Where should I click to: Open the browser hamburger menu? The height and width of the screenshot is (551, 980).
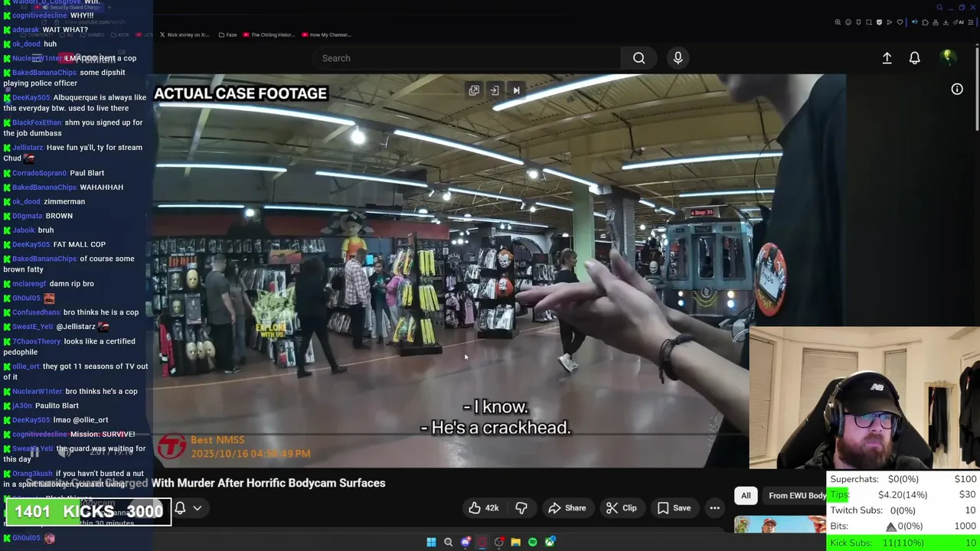pos(970,22)
